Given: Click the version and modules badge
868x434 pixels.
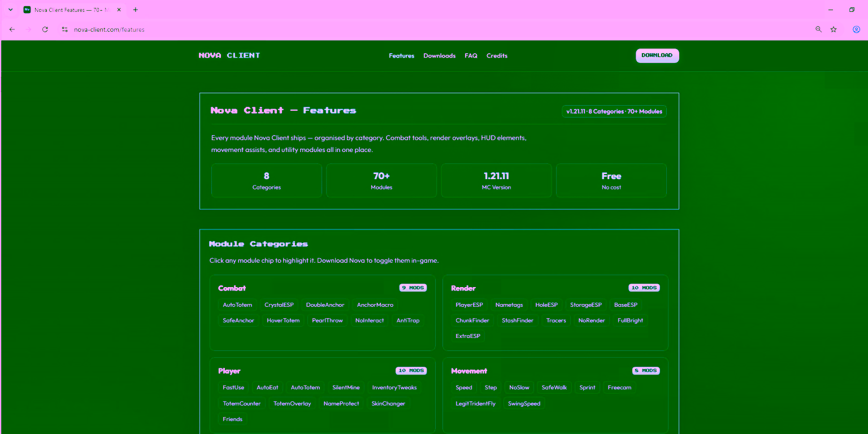Looking at the screenshot, I should point(614,111).
